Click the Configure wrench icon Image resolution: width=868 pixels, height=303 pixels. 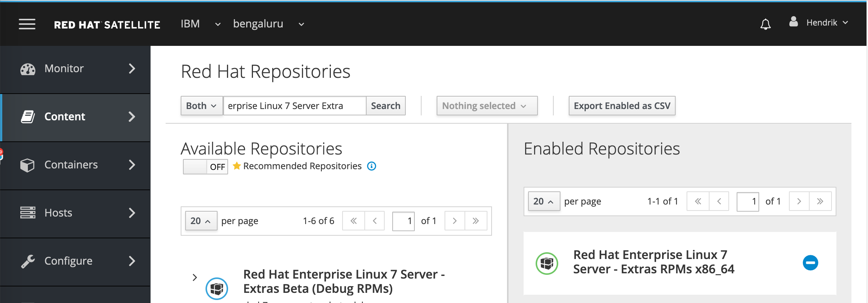click(x=28, y=261)
